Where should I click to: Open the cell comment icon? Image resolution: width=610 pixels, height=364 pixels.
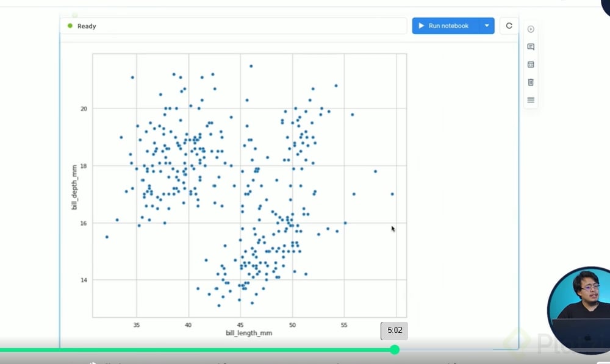click(x=531, y=47)
